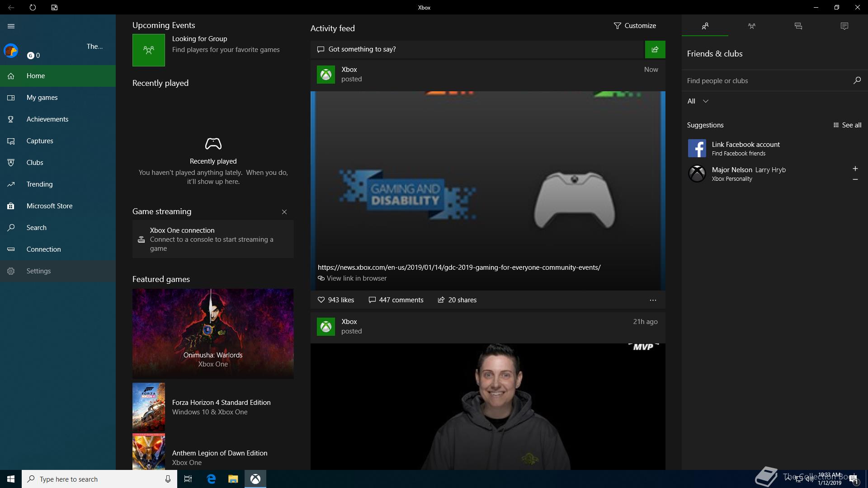Screen dimensions: 868x488
Task: Open the user profile avatar
Action: pos(11,51)
